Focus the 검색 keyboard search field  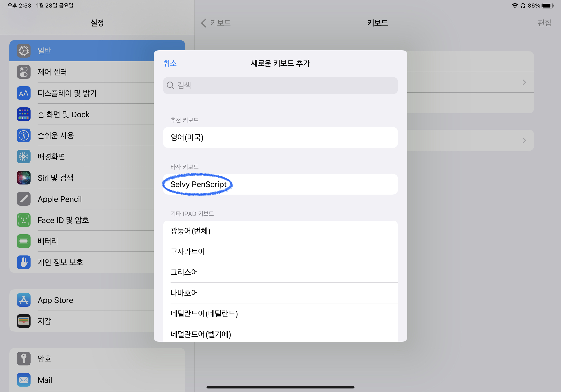pyautogui.click(x=280, y=86)
